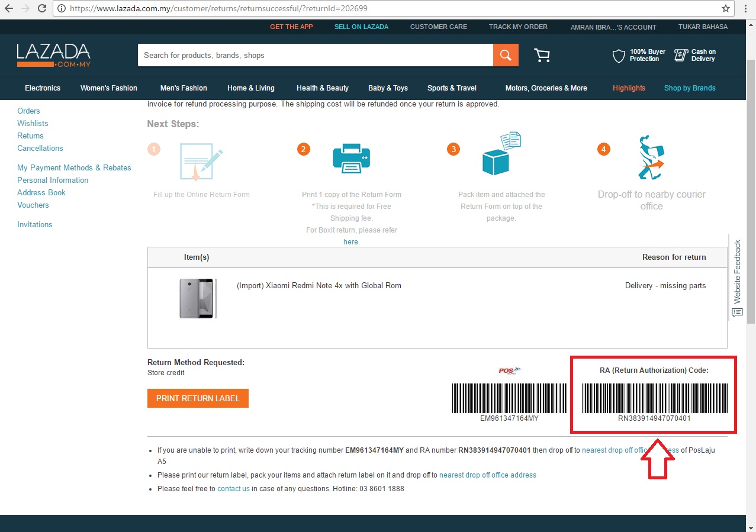Open Vouchers in the sidebar
Screen dimensions: 756x532
33,205
